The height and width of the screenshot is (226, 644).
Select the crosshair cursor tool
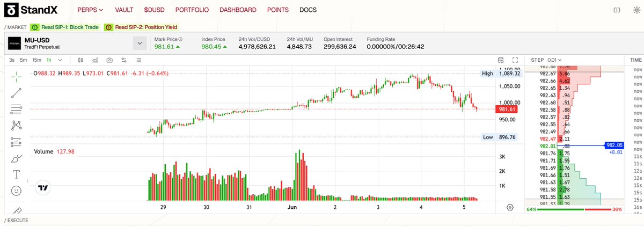point(17,76)
